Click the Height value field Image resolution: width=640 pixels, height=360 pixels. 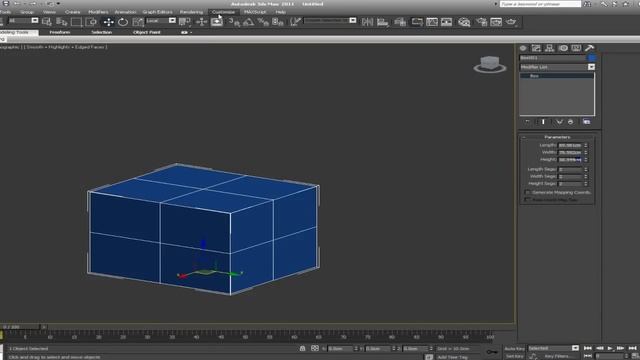[570, 160]
